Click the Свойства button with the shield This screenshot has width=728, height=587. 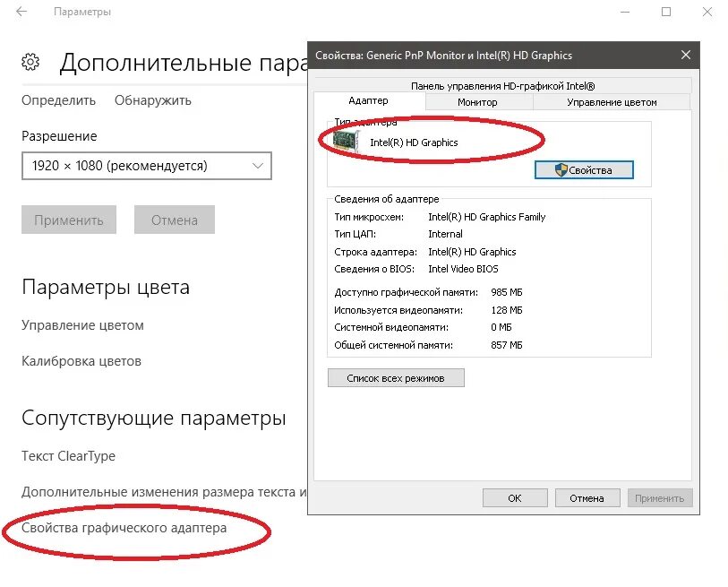[584, 170]
